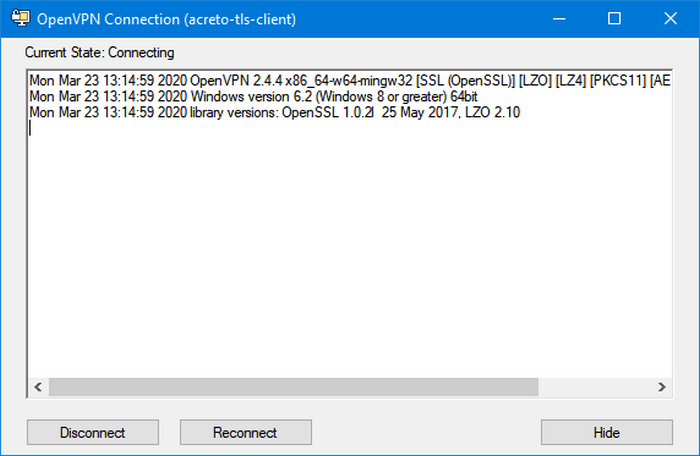Click the horizontal scrollbar thumb
Screen dimensions: 700x456
[x=293, y=387]
